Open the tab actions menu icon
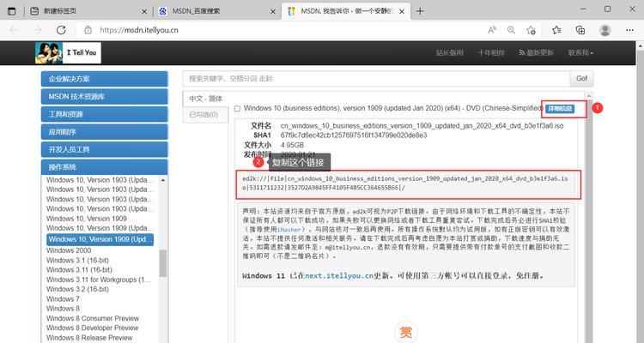Screen dimensions: 644x343 point(12,11)
